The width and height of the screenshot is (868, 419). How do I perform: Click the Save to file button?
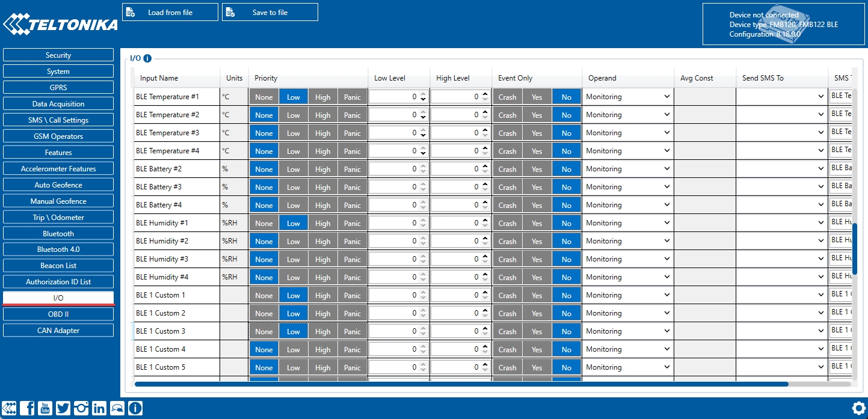click(269, 11)
